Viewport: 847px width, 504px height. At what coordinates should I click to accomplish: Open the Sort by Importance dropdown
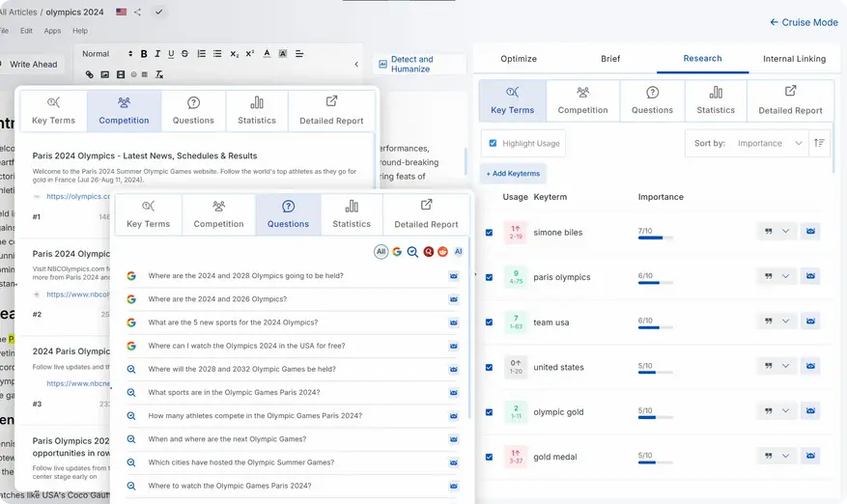click(x=769, y=143)
